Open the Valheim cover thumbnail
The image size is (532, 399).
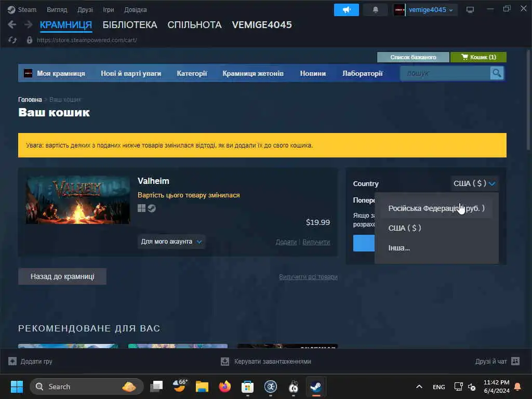[x=78, y=200]
